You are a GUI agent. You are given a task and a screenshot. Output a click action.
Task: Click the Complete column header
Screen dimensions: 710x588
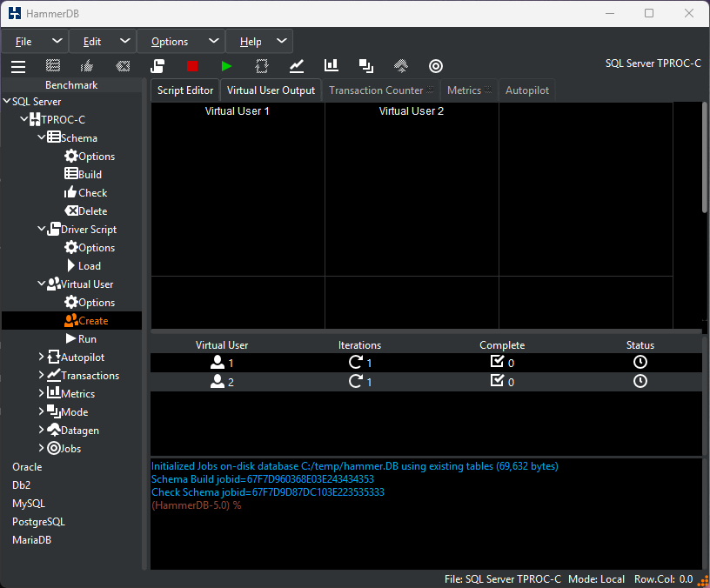(502, 345)
